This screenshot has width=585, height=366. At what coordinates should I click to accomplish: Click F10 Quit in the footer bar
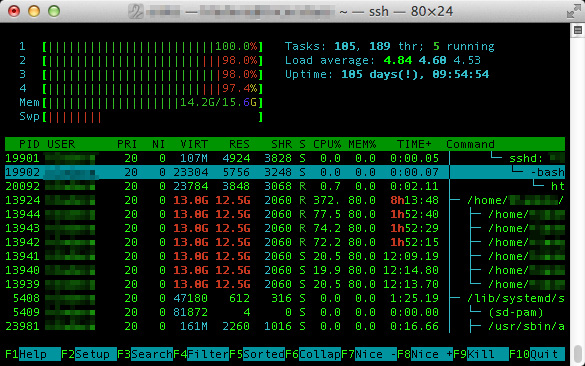pos(536,354)
